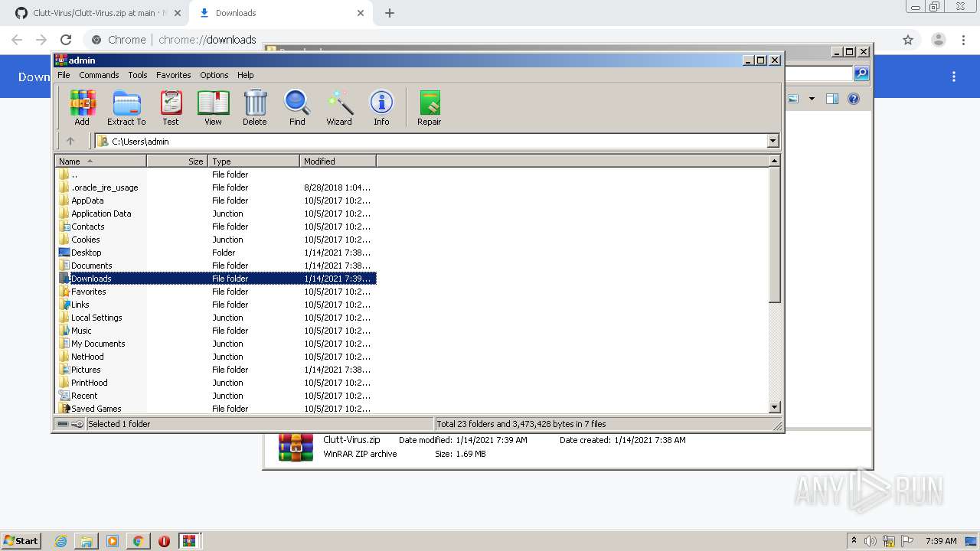This screenshot has height=551, width=980.
Task: Open the Tools menu
Action: [x=138, y=75]
